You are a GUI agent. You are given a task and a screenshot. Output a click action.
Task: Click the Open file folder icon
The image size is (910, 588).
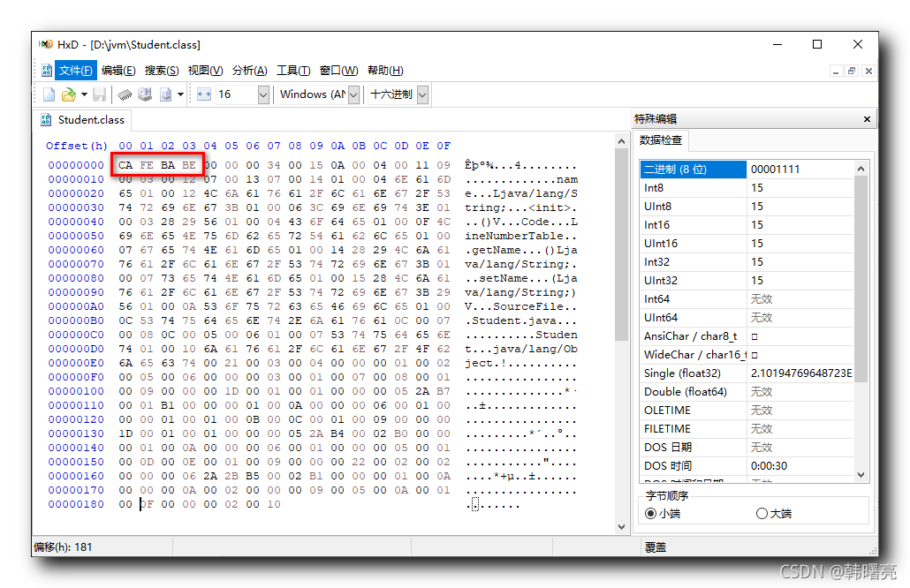click(69, 94)
